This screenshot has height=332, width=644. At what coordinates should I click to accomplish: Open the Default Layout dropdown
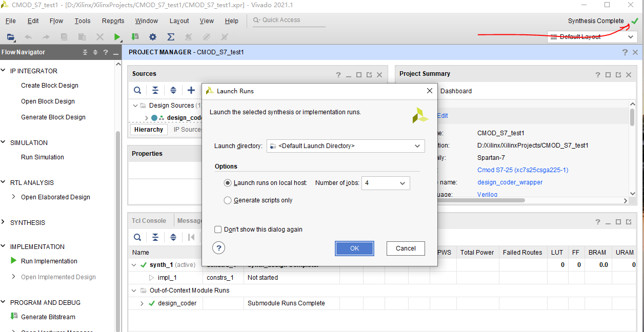coord(593,37)
